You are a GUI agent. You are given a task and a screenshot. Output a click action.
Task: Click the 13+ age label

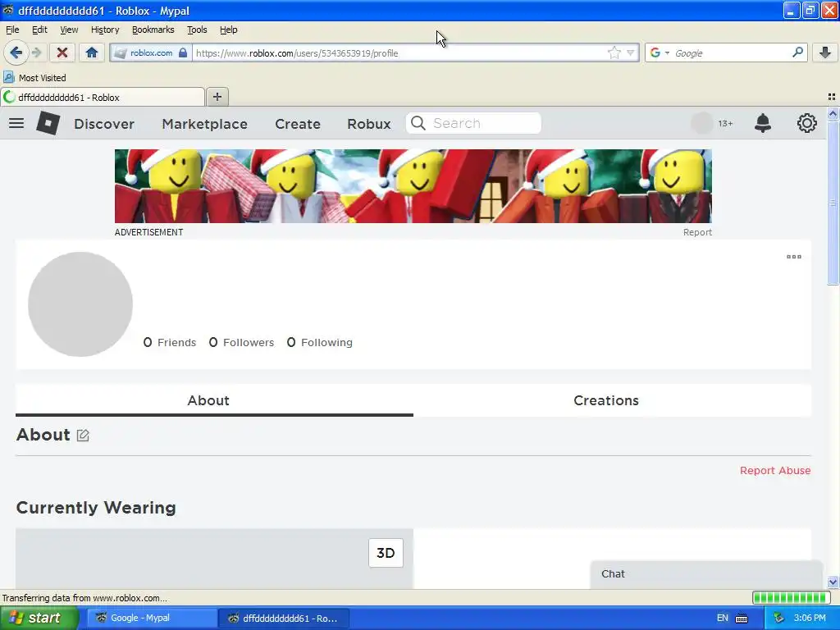click(725, 123)
